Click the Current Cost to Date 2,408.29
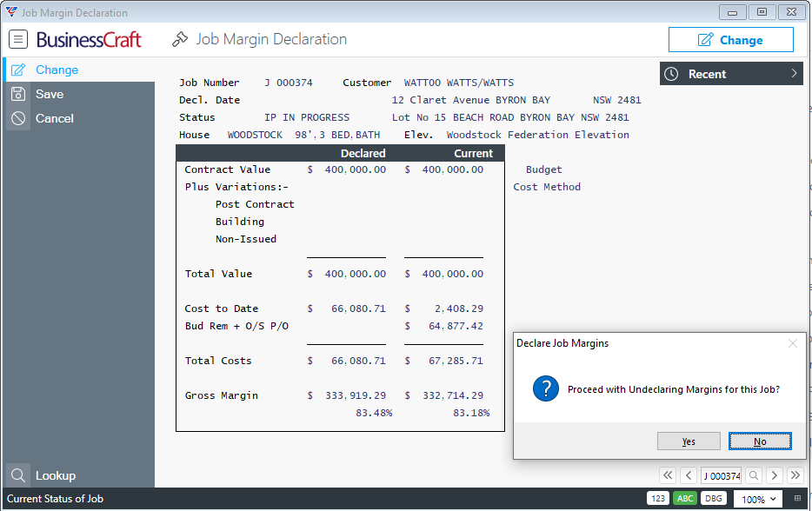 pyautogui.click(x=459, y=309)
